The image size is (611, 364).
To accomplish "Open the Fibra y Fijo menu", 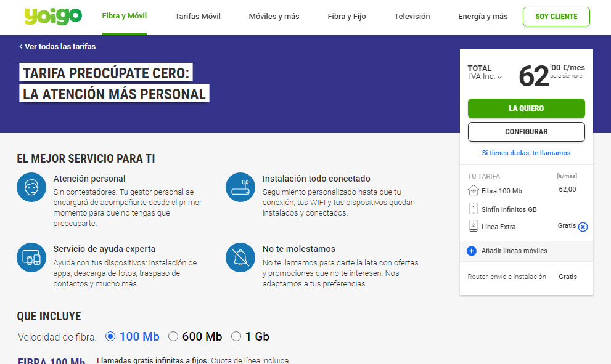I will tap(347, 17).
